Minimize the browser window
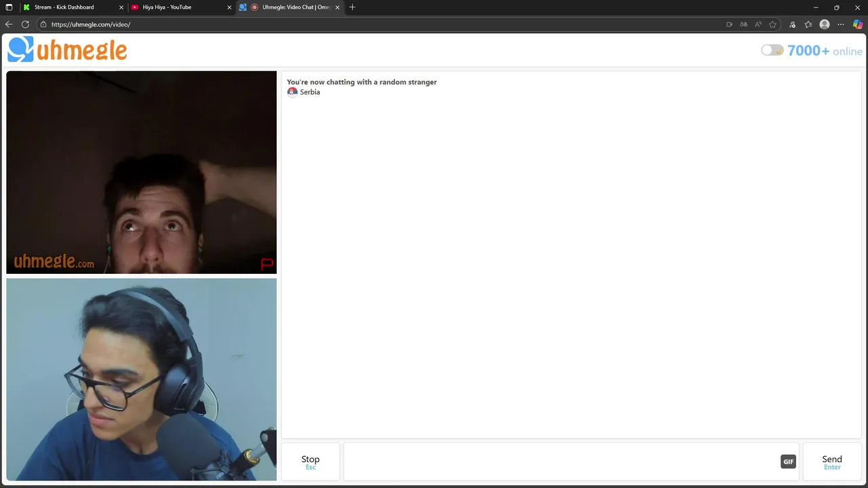Screen dimensions: 868x488 click(816, 7)
